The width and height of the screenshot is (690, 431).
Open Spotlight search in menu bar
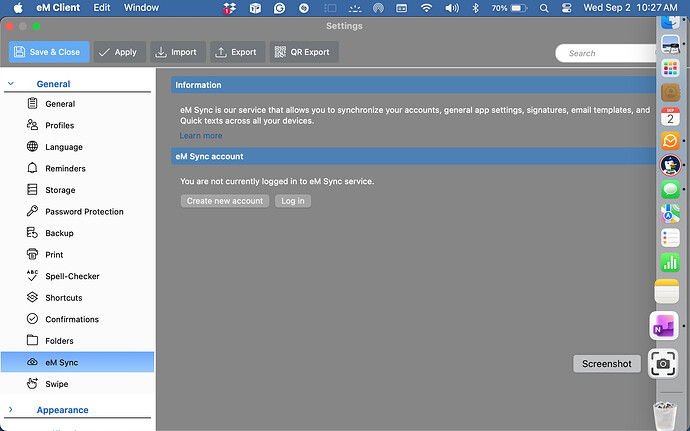544,8
